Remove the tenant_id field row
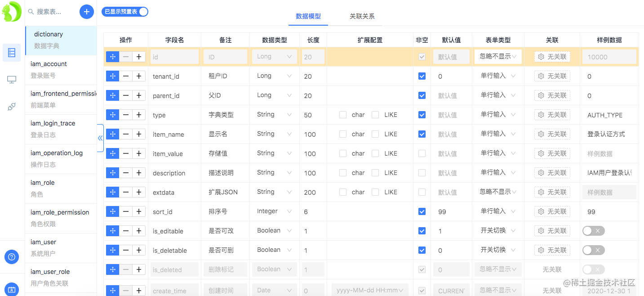The height and width of the screenshot is (296, 644). point(126,76)
